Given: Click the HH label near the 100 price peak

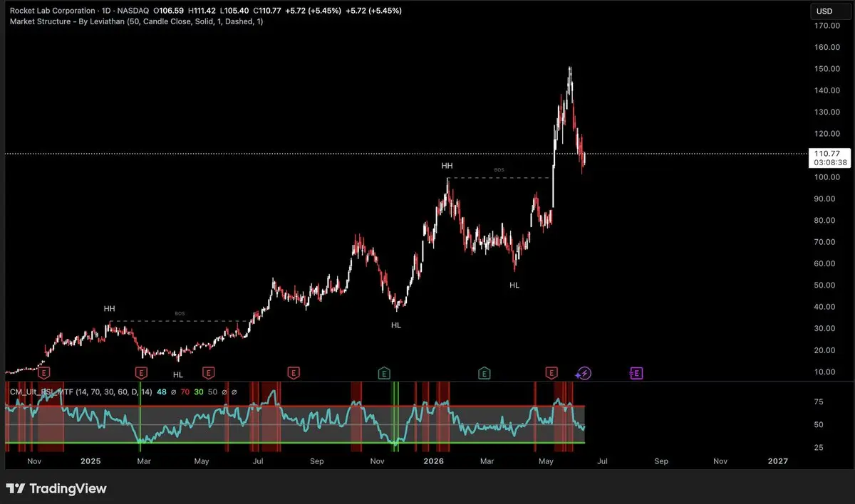Looking at the screenshot, I should (447, 165).
